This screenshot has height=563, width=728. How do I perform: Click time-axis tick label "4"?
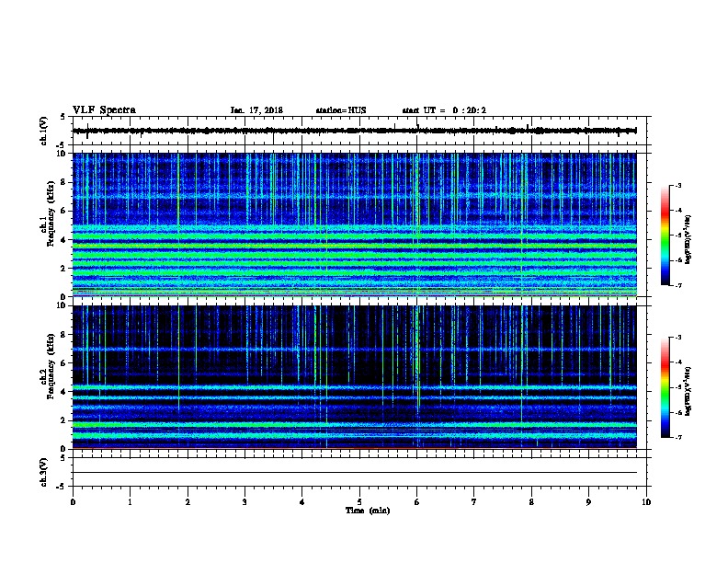click(301, 502)
